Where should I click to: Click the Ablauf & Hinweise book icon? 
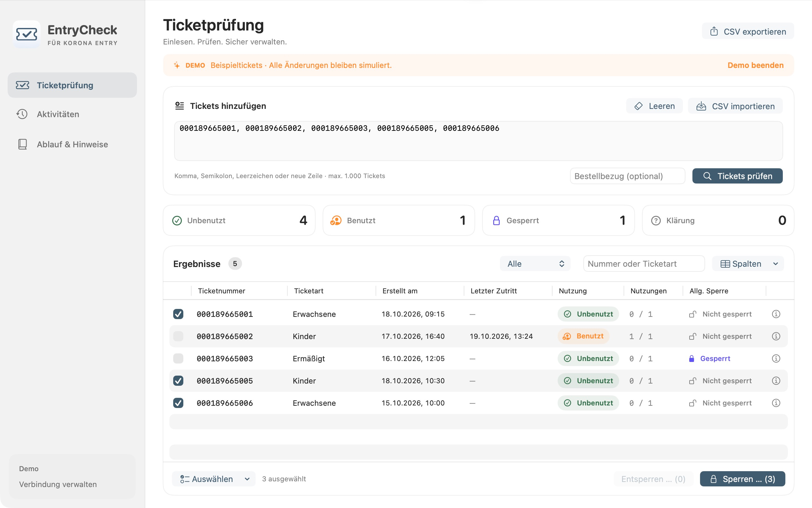coord(23,144)
